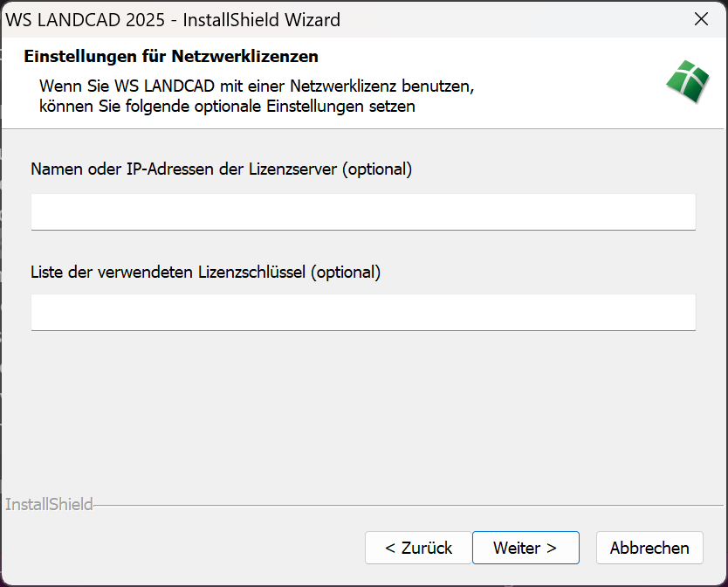
Task: Click the heading Einstellungen für Netzwerklizenzen
Action: [171, 57]
